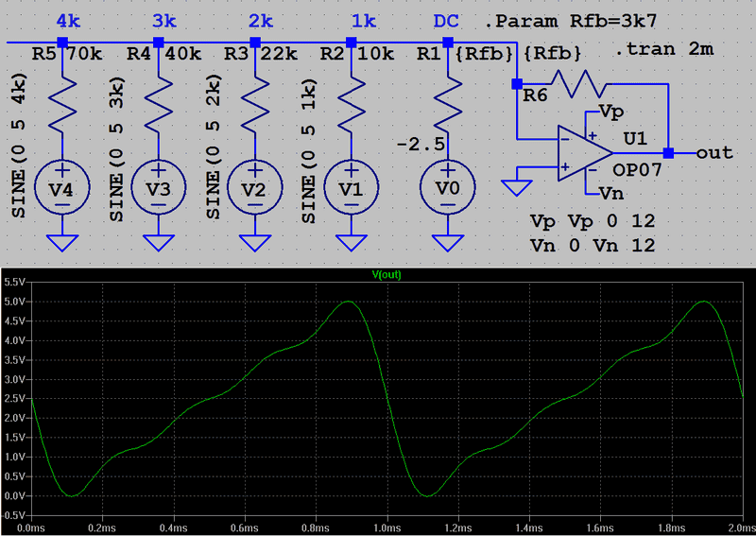Screen dimensions: 756x536
Task: Click the R5 value '70k'
Action: click(85, 54)
